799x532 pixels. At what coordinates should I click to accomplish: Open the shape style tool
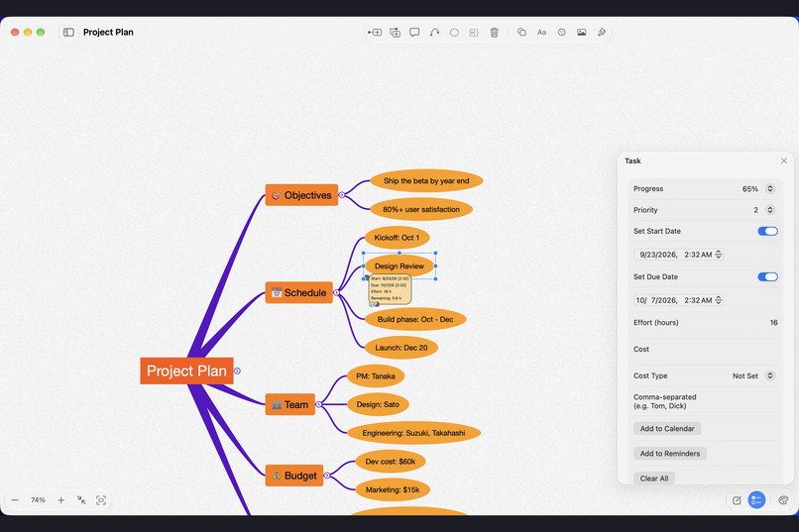click(521, 32)
